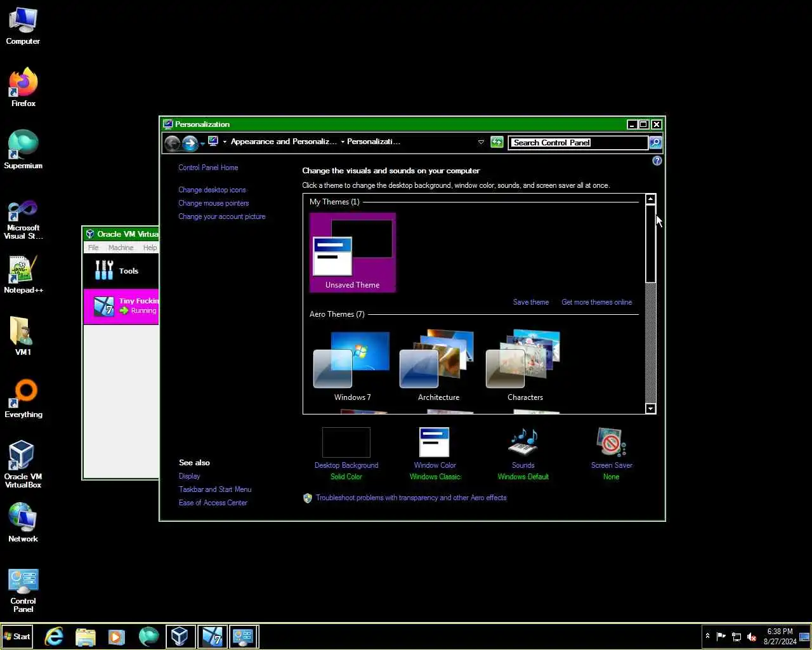Open Help menu in VirtualBox window
The width and height of the screenshot is (812, 650).
tap(150, 248)
